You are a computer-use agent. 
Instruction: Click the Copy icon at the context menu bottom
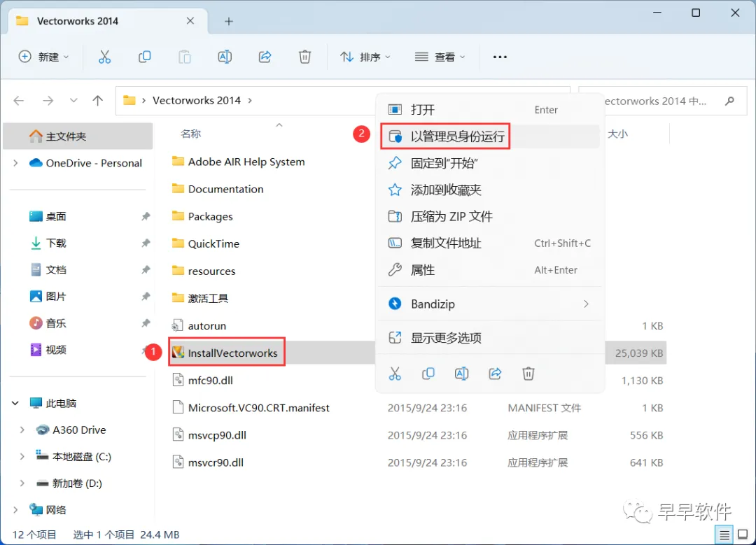(428, 374)
